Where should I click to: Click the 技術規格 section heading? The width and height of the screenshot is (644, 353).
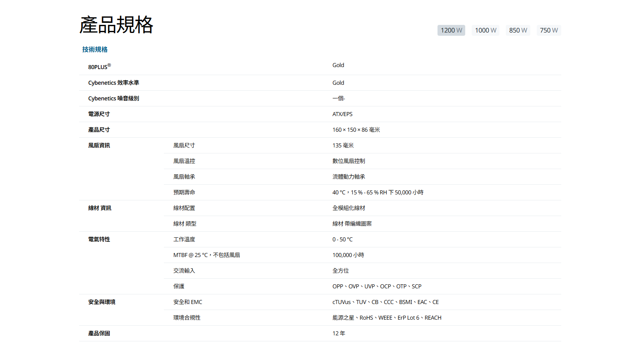click(x=95, y=49)
